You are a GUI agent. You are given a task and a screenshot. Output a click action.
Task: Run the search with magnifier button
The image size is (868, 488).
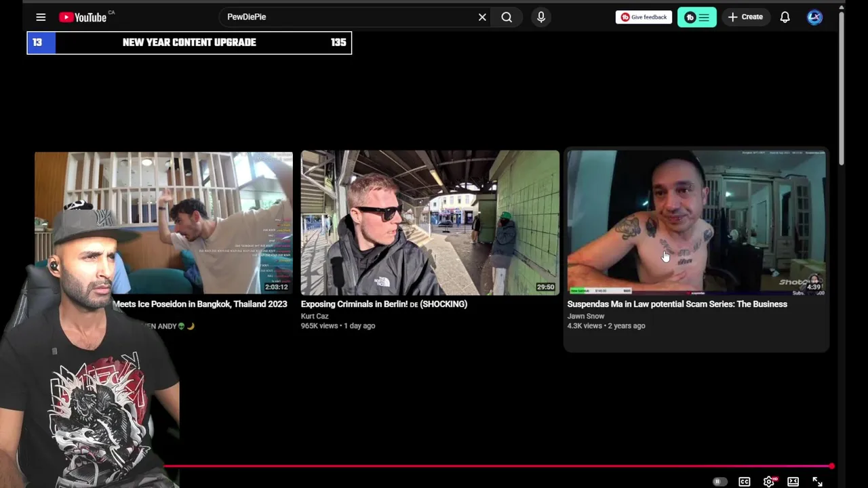tap(507, 17)
